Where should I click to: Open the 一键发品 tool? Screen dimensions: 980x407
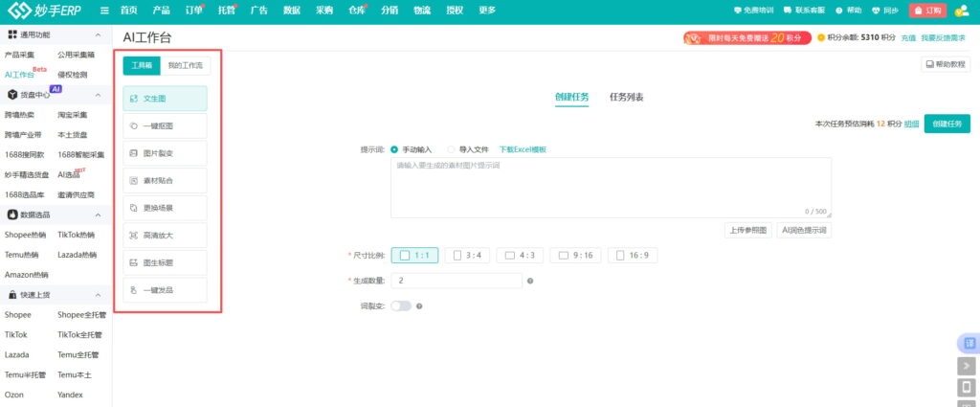point(165,290)
